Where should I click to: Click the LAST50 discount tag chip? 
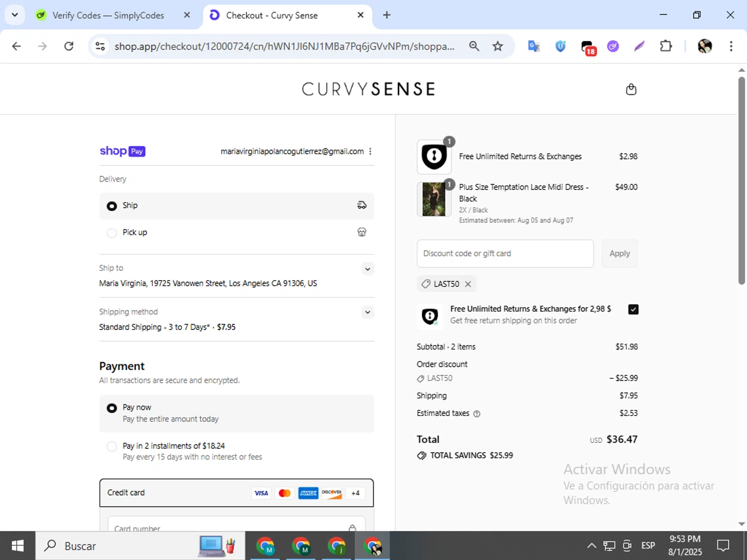446,284
